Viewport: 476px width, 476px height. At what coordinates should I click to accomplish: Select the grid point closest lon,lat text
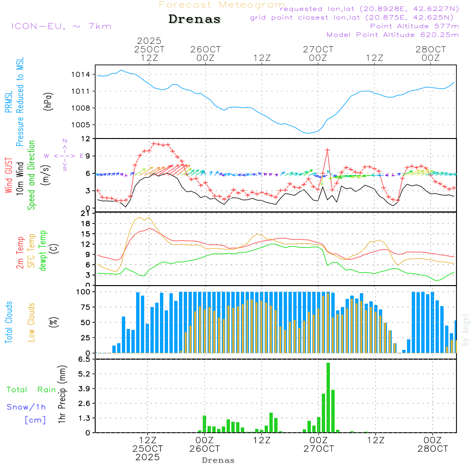click(355, 18)
